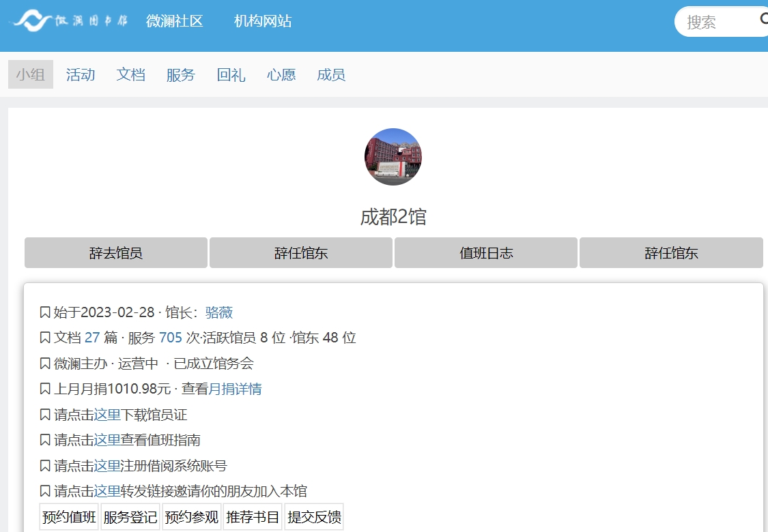Go to 机构网站 in the top bar
768x532 pixels.
(263, 21)
